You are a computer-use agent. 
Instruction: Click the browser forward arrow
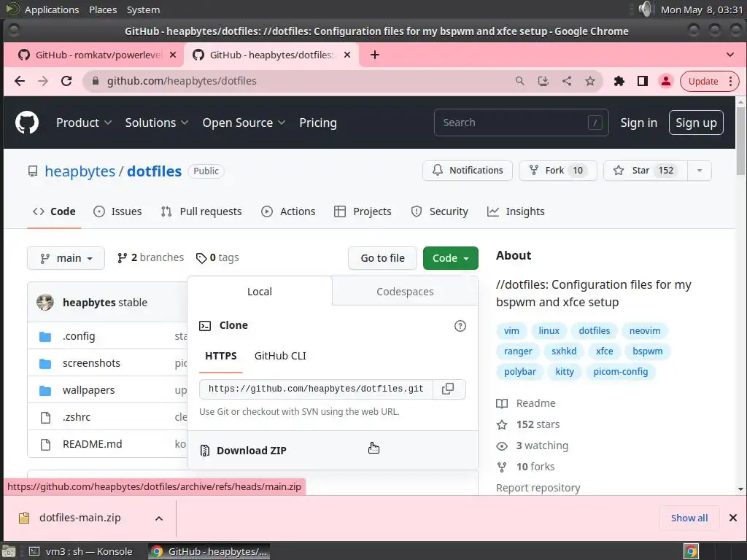tap(43, 81)
